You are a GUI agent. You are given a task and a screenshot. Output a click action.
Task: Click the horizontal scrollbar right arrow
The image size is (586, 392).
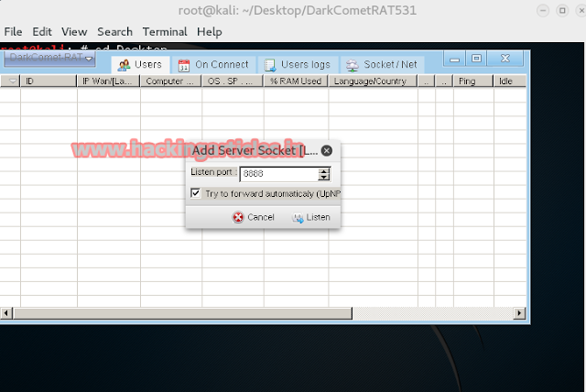pyautogui.click(x=519, y=313)
